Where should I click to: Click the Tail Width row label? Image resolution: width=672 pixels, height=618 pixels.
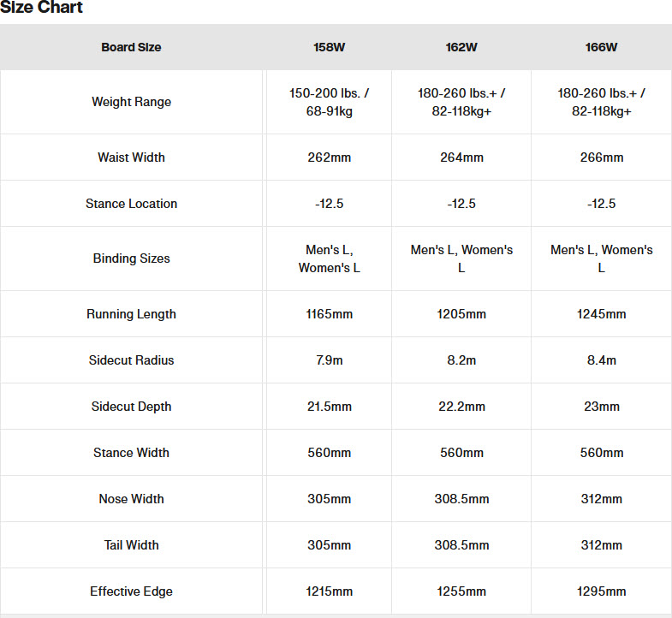(131, 545)
